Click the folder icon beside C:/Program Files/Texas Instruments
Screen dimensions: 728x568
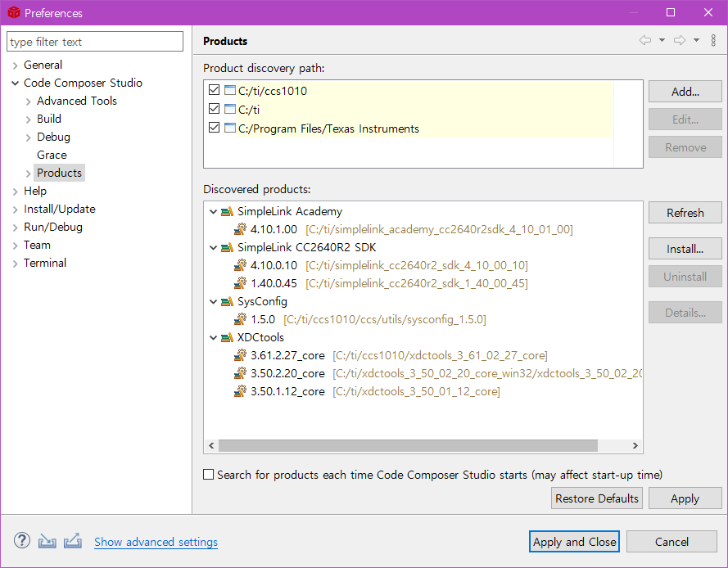point(230,128)
